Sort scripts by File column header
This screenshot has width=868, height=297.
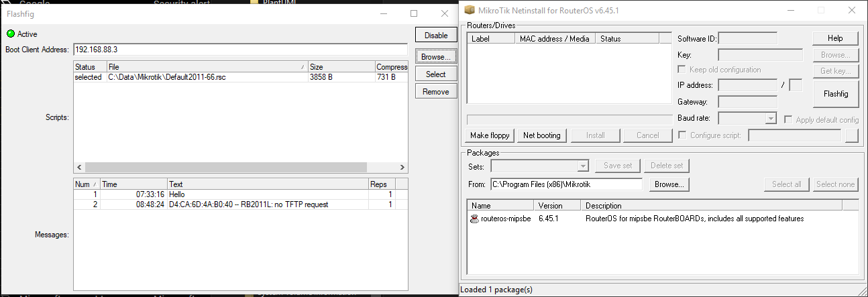pos(207,67)
